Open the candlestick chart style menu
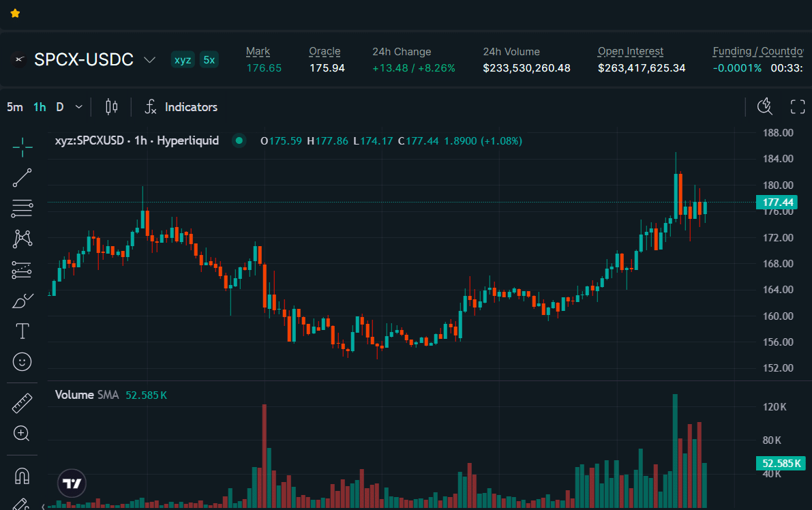This screenshot has width=812, height=510. point(111,106)
